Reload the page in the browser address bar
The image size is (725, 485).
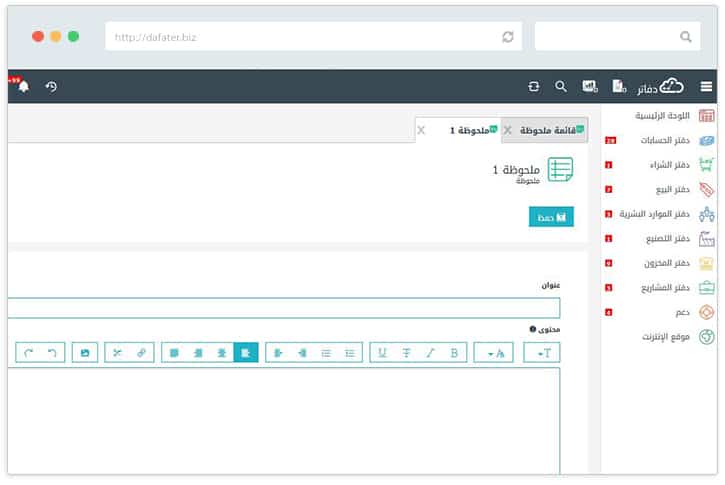(x=508, y=37)
